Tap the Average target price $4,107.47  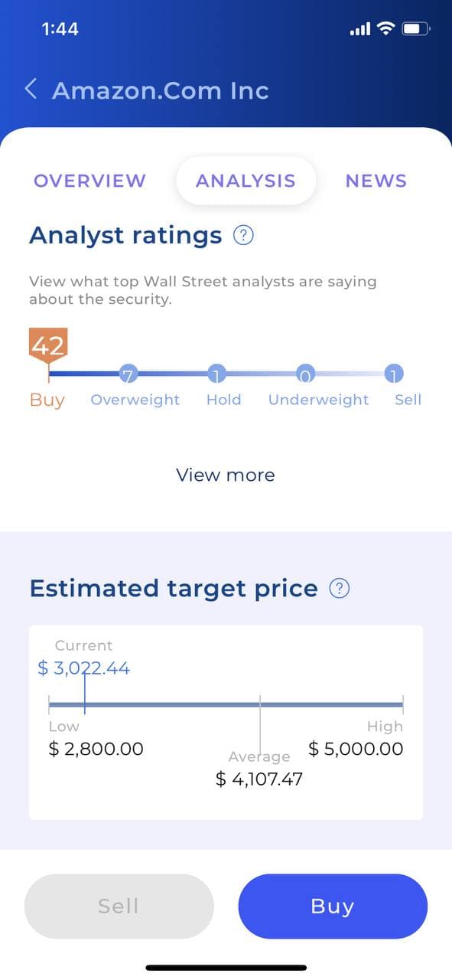[259, 779]
